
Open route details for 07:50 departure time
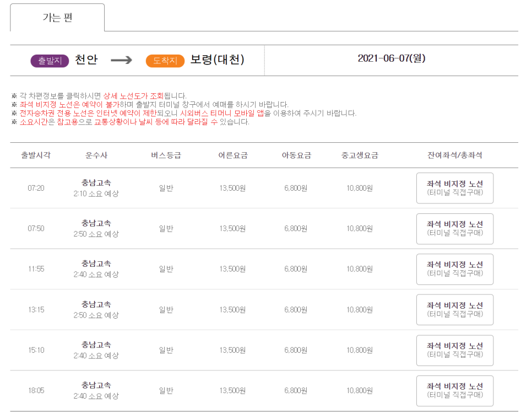(x=36, y=228)
